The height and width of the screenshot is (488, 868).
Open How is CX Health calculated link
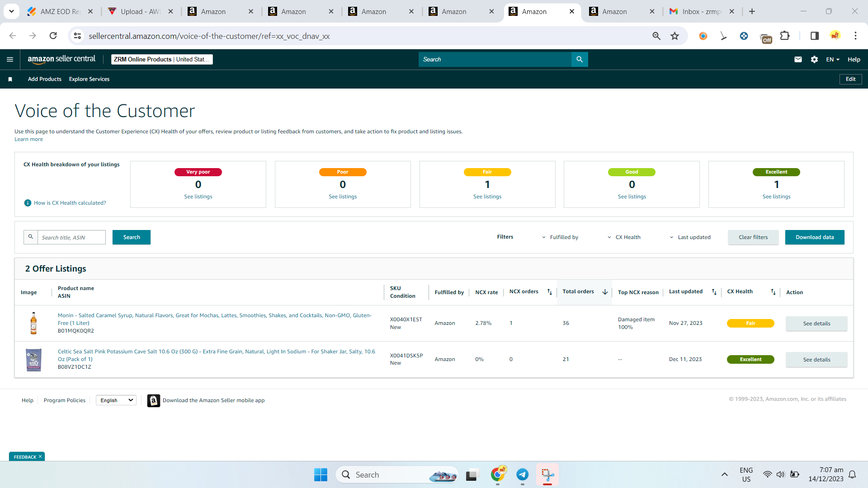pos(70,203)
